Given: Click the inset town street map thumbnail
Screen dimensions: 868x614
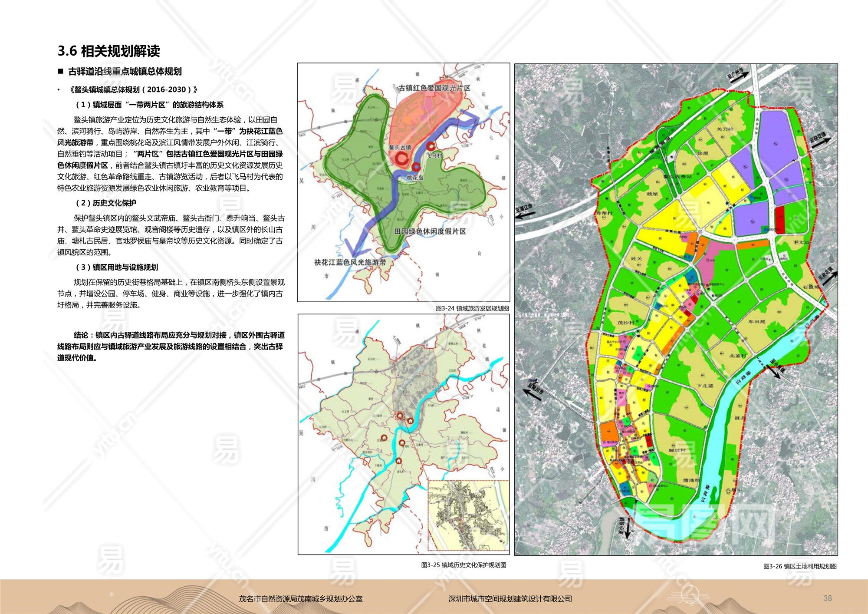Looking at the screenshot, I should pos(468,515).
